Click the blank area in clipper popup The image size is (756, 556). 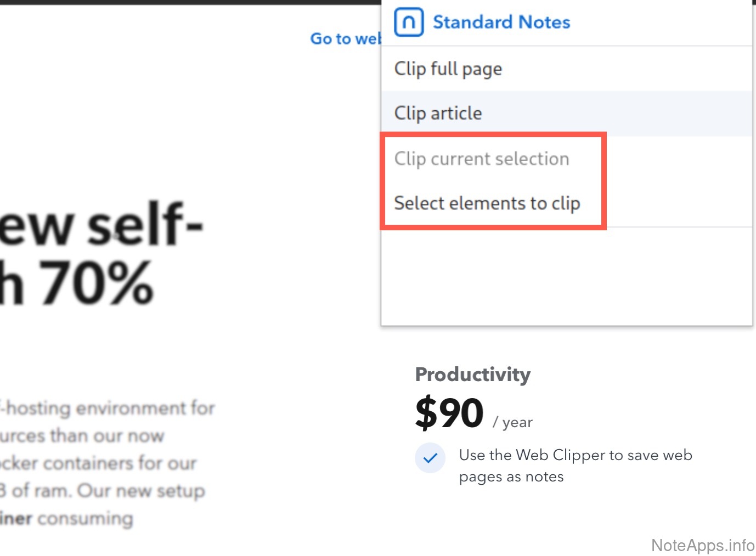pos(566,276)
